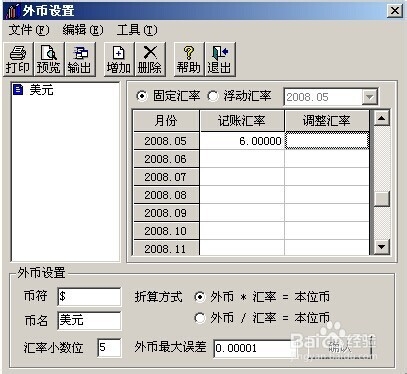Add a new currency with 增加
Image resolution: width=407 pixels, height=374 pixels.
point(119,60)
